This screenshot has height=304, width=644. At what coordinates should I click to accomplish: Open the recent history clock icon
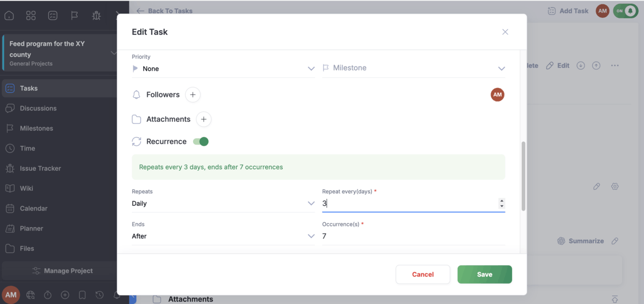(x=99, y=295)
